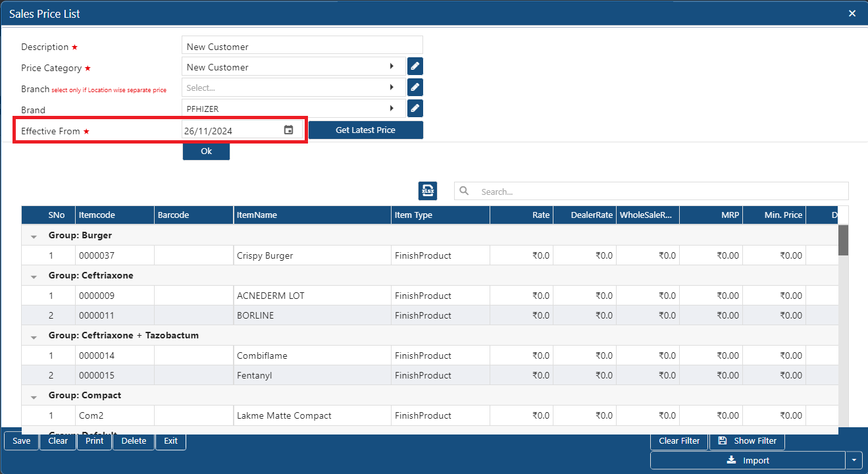Click the search magnifier icon
This screenshot has height=474, width=868.
pos(464,191)
